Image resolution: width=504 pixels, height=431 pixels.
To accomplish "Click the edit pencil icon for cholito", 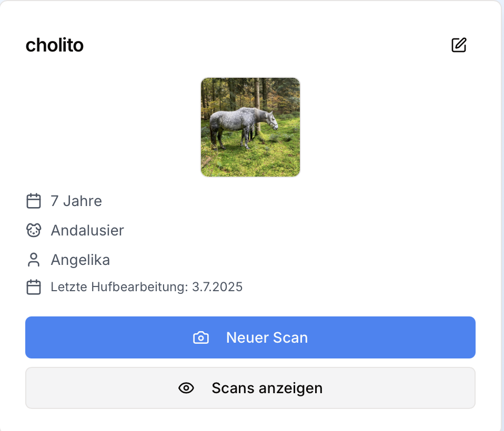I will click(459, 45).
